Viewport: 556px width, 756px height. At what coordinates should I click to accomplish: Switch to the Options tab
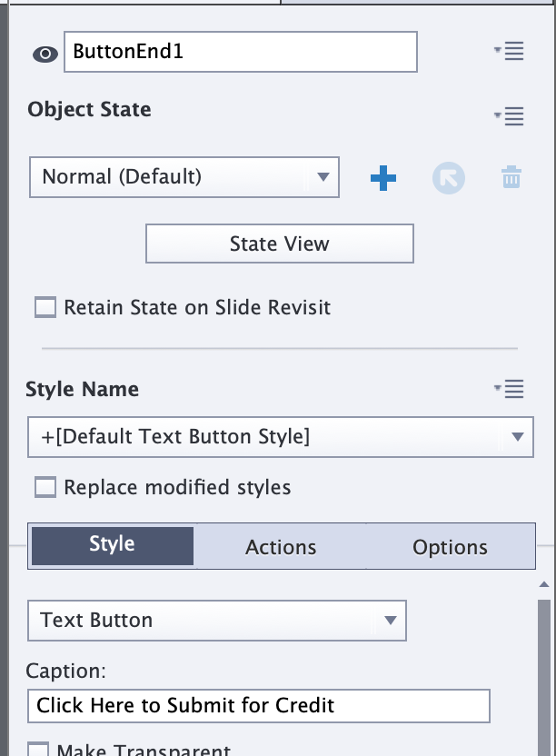pyautogui.click(x=450, y=547)
